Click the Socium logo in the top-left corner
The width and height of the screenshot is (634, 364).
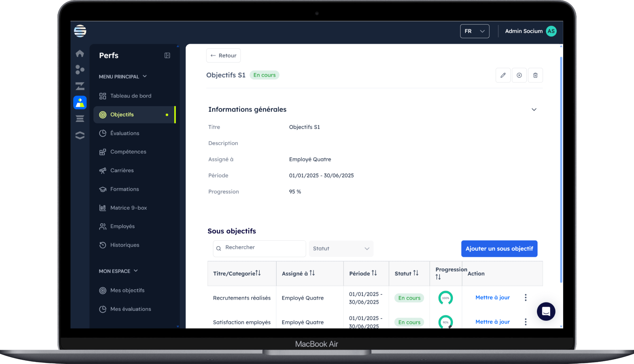coord(80,31)
